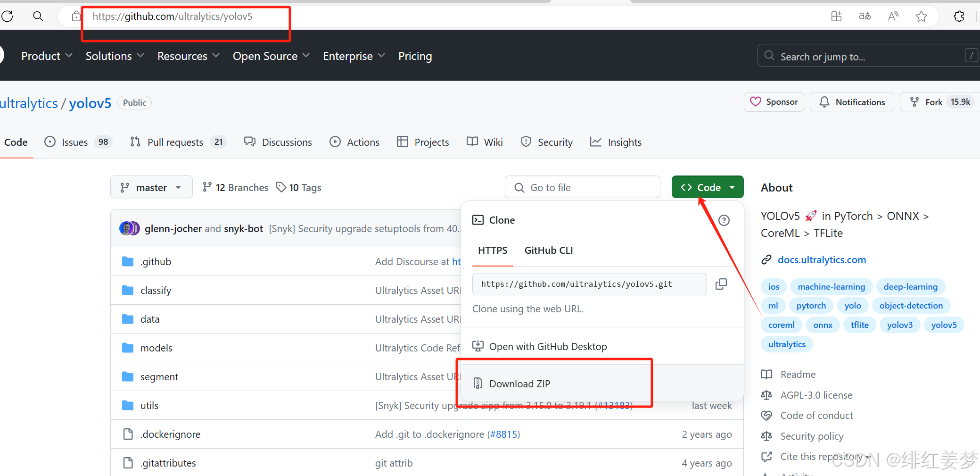The height and width of the screenshot is (476, 980).
Task: Click the link icon beside docs.ultralytics.com
Action: (x=766, y=259)
